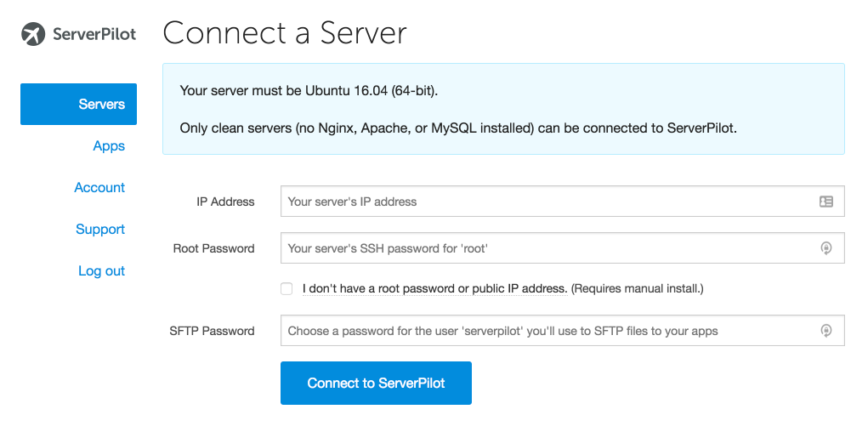Focus the SFTP Password input field
Screen dimensions: 868x432
click(x=563, y=331)
